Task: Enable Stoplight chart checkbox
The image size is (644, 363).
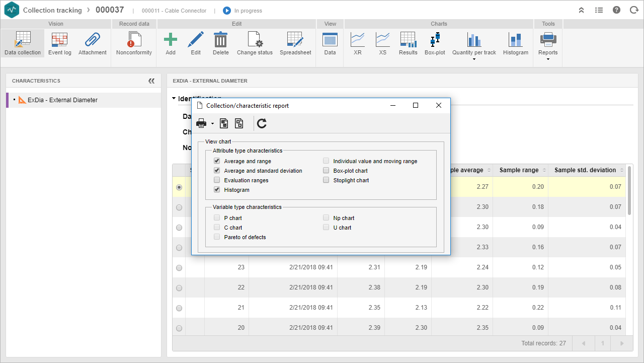Action: coord(326,180)
